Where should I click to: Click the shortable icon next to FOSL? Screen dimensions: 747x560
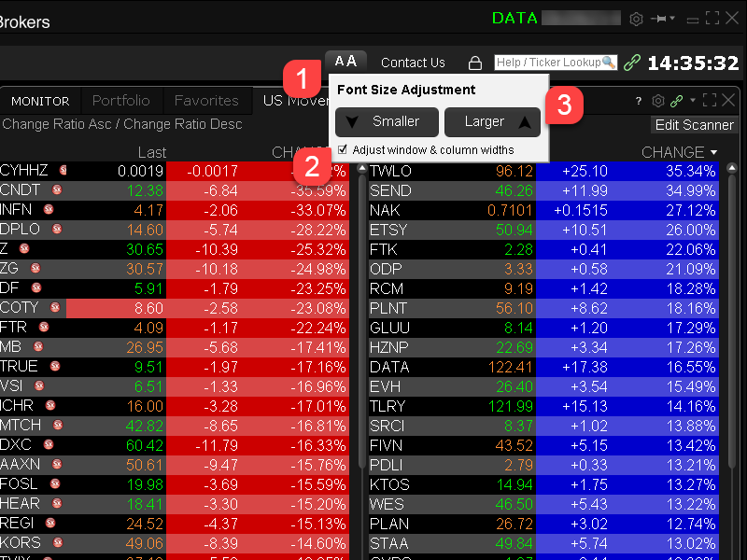click(55, 483)
